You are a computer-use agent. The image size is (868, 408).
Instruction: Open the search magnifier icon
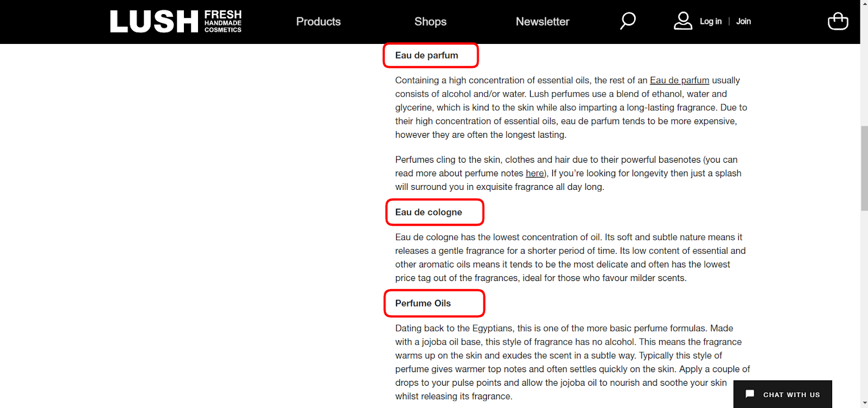(628, 21)
